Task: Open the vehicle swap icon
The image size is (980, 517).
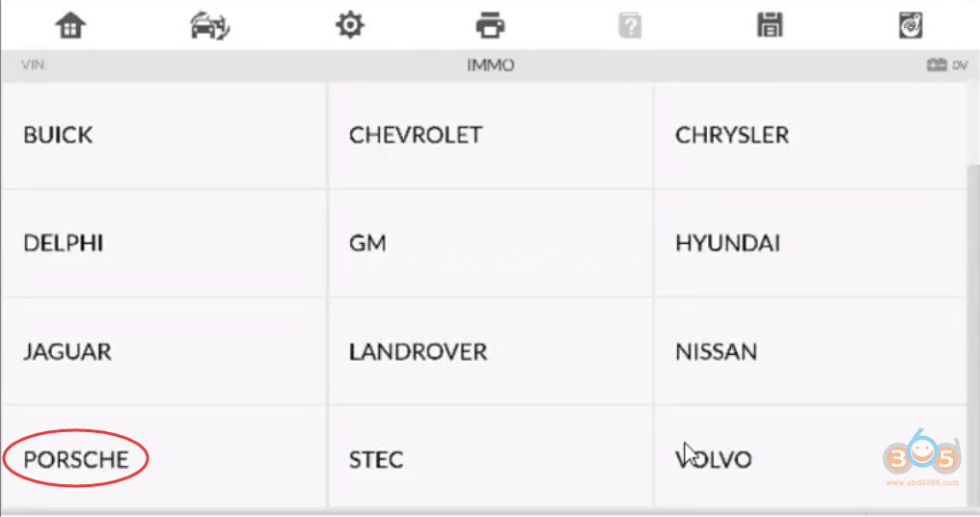Action: 209,26
